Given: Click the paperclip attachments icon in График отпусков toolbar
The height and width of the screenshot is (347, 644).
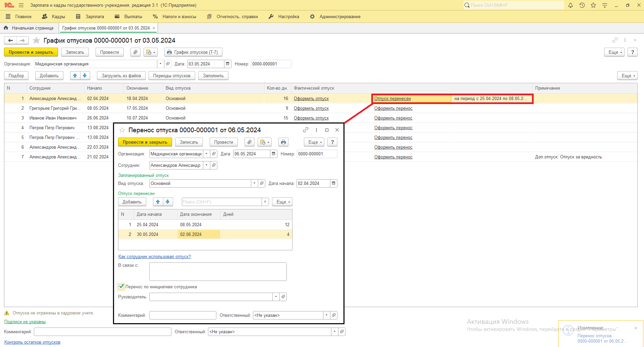Looking at the screenshot, I should pos(135,52).
